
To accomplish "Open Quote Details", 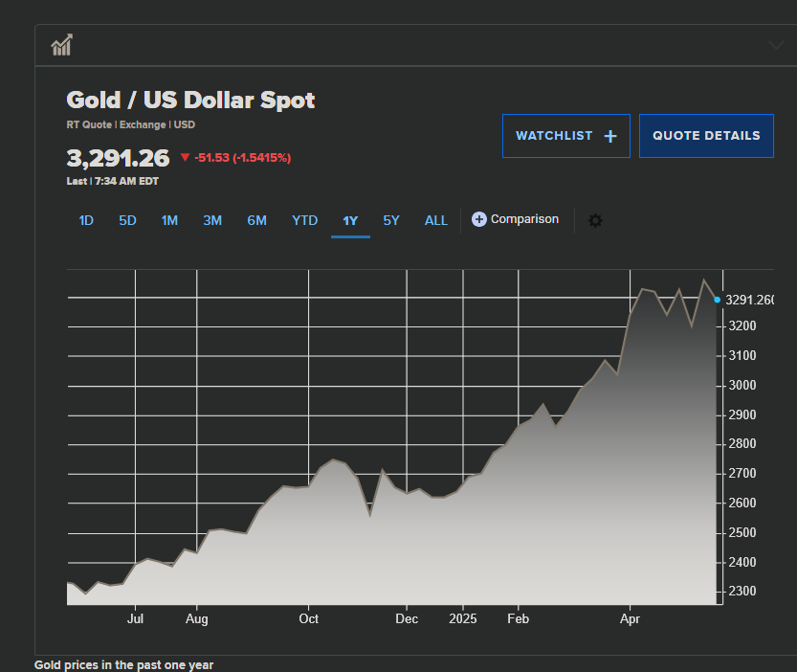I will click(706, 136).
